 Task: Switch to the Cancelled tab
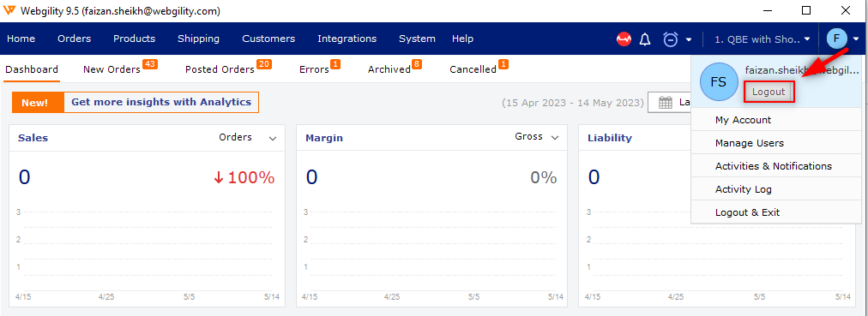[473, 69]
